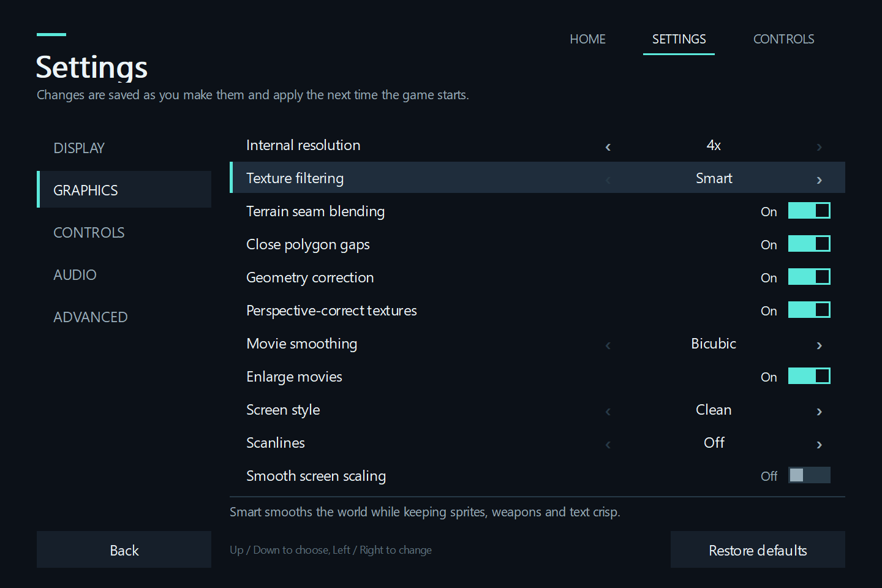Select the Close polygon gaps label

[x=308, y=244]
